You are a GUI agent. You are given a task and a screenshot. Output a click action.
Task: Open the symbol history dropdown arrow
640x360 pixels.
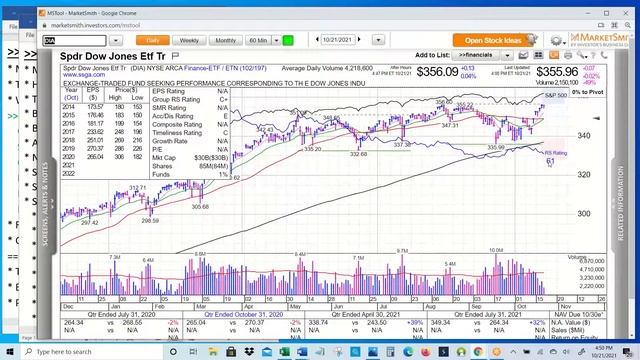pyautogui.click(x=116, y=40)
